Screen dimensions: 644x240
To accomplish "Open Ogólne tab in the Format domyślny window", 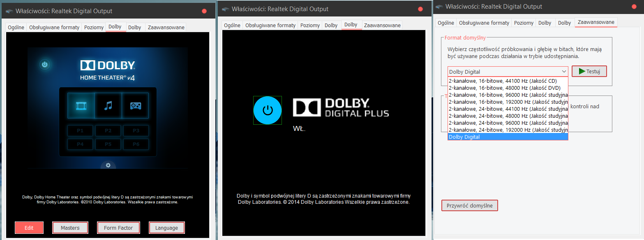I will click(x=446, y=23).
